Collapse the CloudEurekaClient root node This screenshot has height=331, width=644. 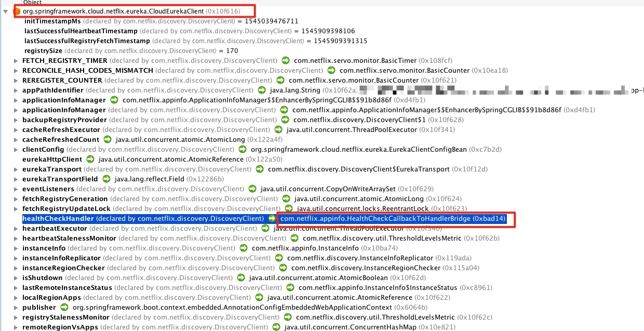click(x=6, y=11)
